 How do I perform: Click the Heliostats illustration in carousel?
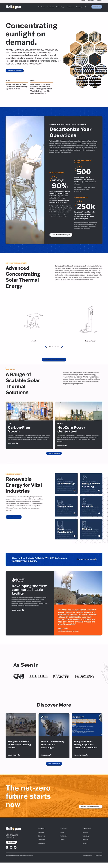point(33,321)
